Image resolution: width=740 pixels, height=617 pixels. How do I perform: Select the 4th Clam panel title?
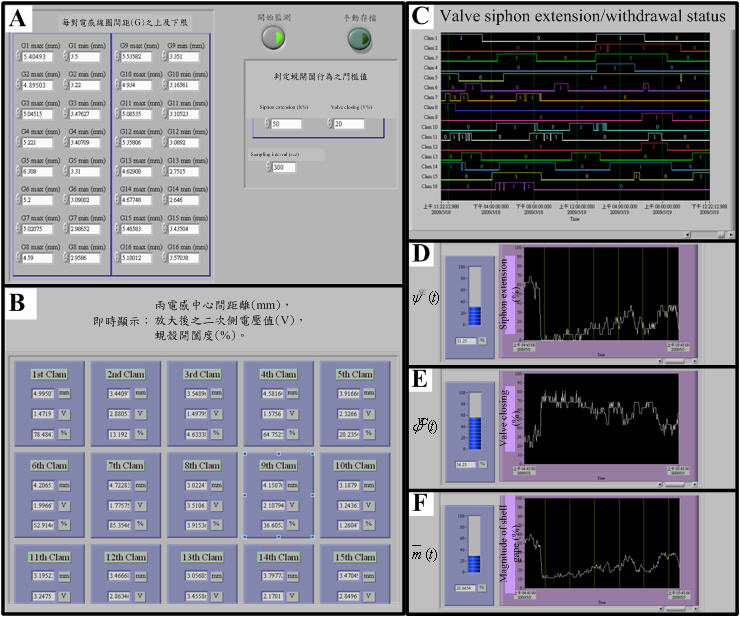278,374
